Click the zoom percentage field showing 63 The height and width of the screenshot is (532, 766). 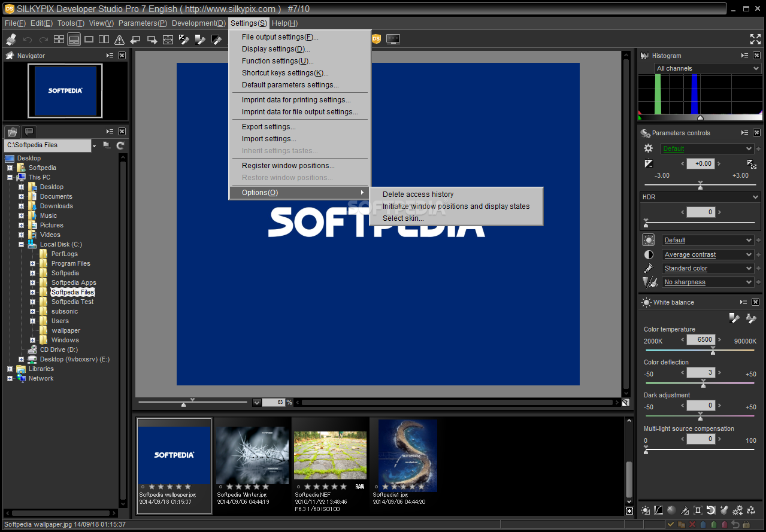[x=273, y=403]
